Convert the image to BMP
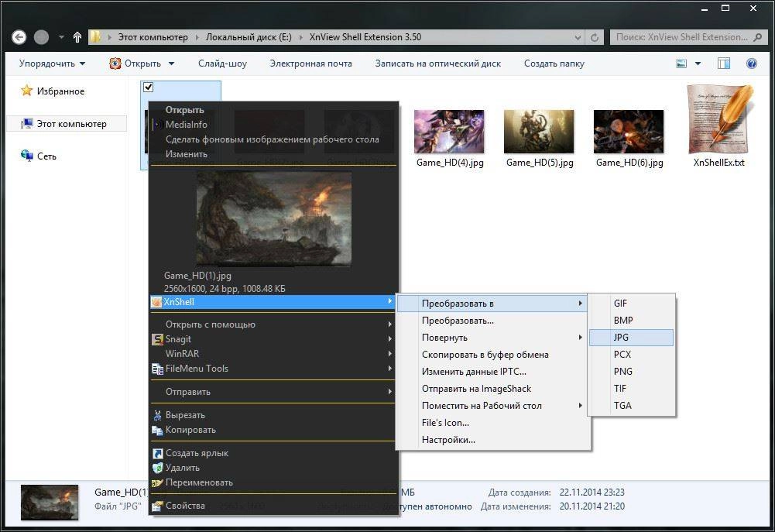The width and height of the screenshot is (775, 532). tap(631, 321)
